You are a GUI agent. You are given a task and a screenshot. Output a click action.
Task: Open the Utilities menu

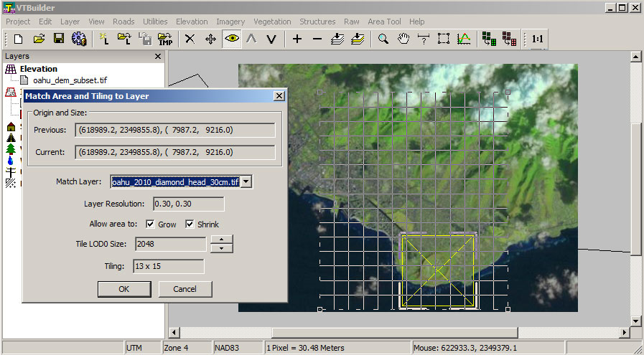pos(155,22)
